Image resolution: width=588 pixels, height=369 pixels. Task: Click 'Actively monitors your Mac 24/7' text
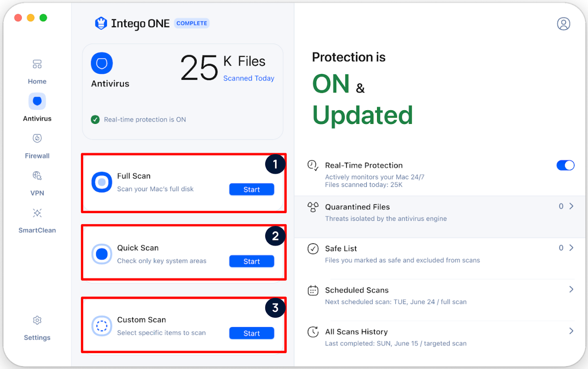375,177
